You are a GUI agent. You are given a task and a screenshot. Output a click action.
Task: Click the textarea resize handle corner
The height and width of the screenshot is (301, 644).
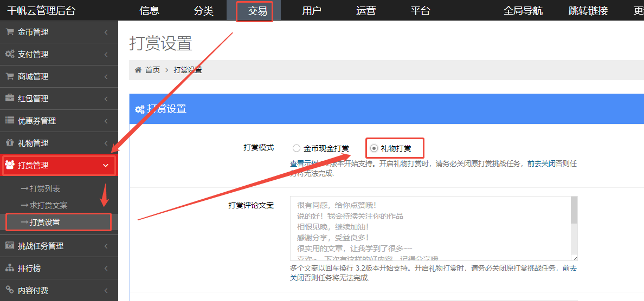pyautogui.click(x=575, y=258)
